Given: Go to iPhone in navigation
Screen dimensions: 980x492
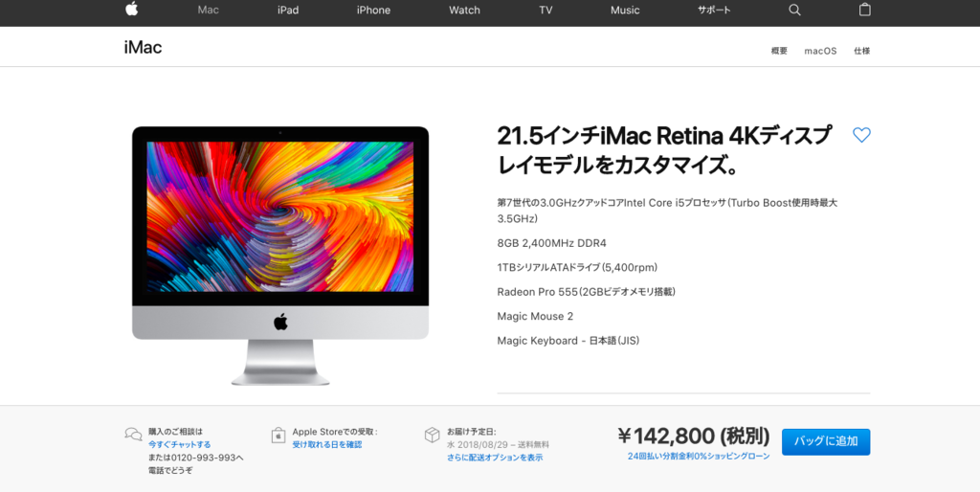Looking at the screenshot, I should tap(374, 10).
